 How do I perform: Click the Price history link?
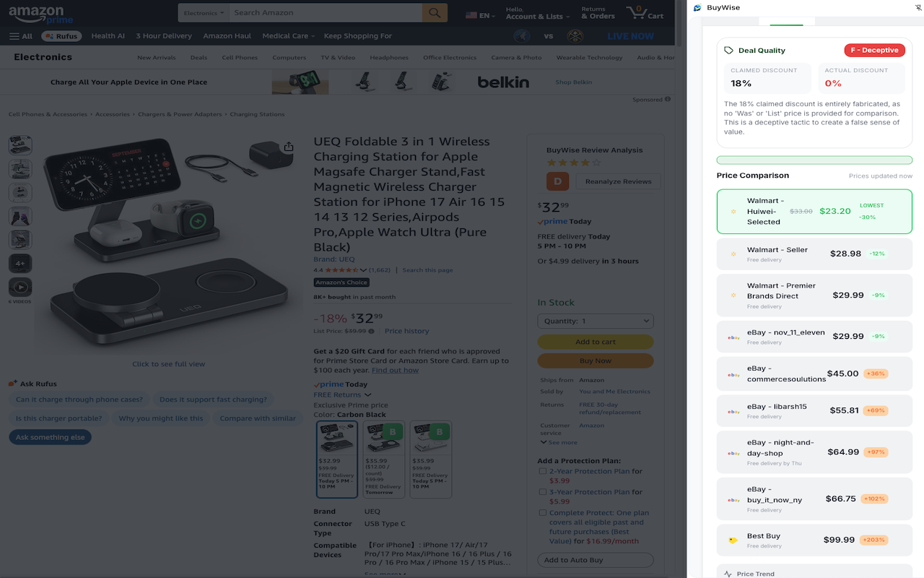pyautogui.click(x=406, y=331)
